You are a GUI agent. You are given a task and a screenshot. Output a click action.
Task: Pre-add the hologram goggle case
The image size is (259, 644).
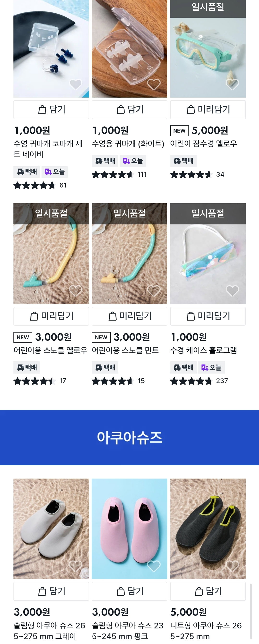(208, 316)
